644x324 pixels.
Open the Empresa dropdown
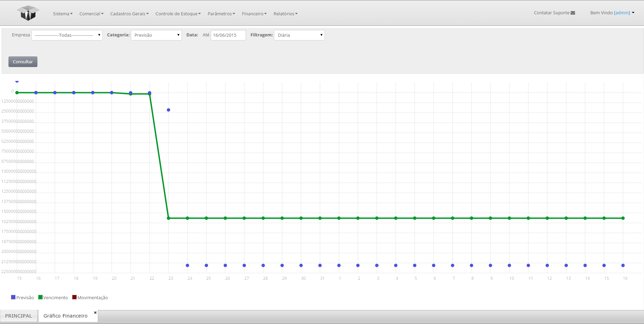click(x=67, y=35)
